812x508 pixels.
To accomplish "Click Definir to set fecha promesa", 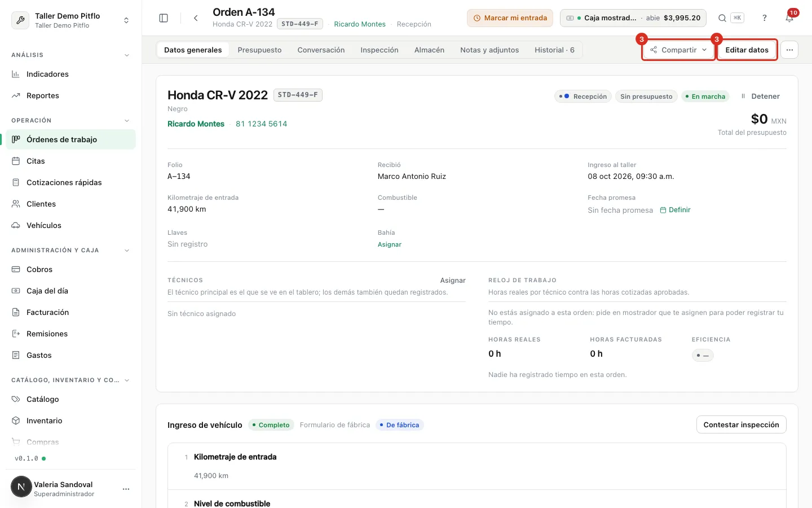I will 675,210.
